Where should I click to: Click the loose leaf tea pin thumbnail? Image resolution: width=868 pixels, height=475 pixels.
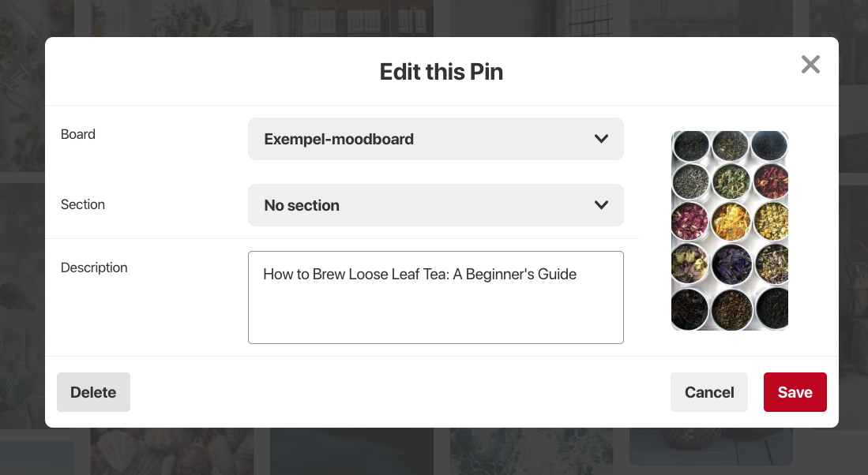coord(730,230)
